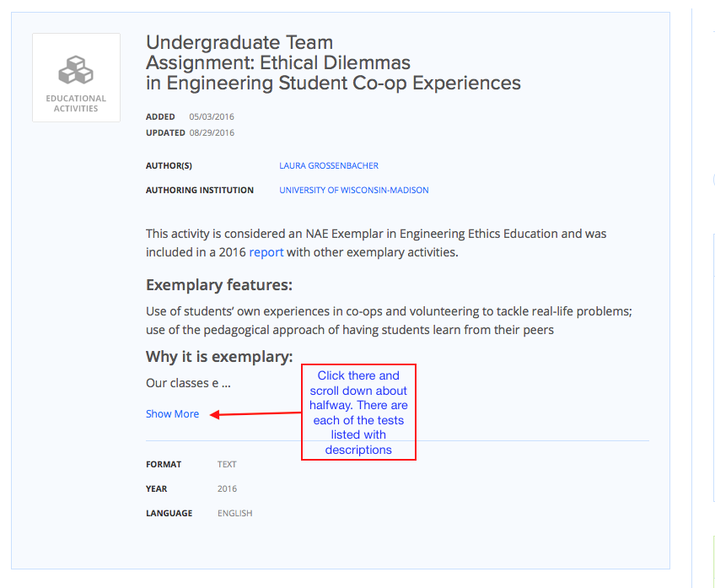Click the Why it is exemplary heading
The width and height of the screenshot is (715, 588).
pyautogui.click(x=219, y=356)
